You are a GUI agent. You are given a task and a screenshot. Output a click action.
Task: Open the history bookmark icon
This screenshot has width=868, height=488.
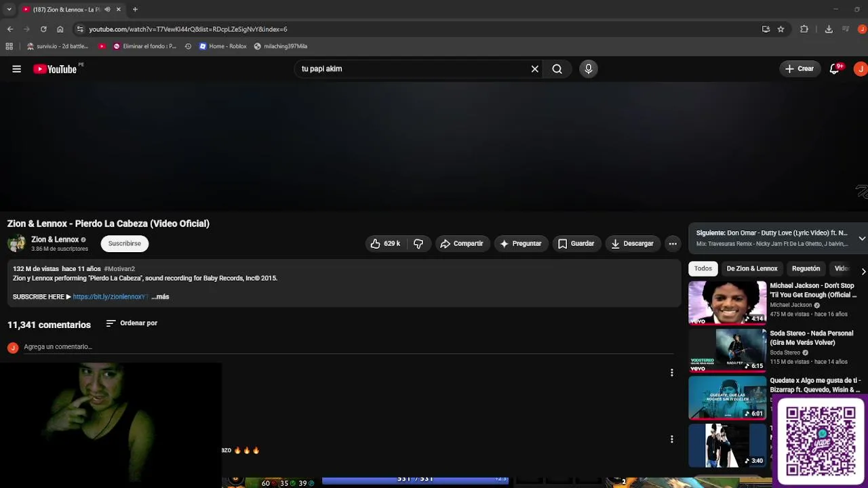(x=188, y=46)
